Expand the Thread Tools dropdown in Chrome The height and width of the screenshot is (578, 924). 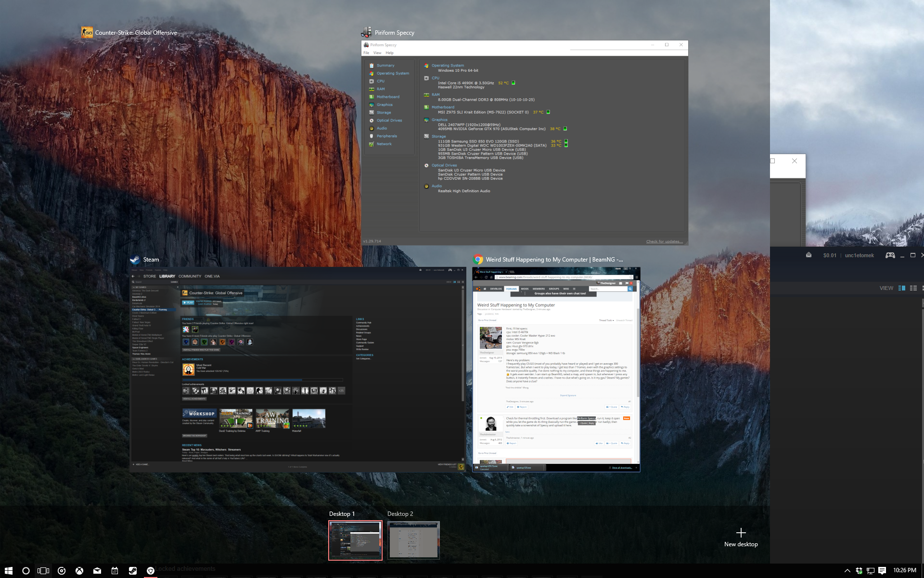pos(606,320)
